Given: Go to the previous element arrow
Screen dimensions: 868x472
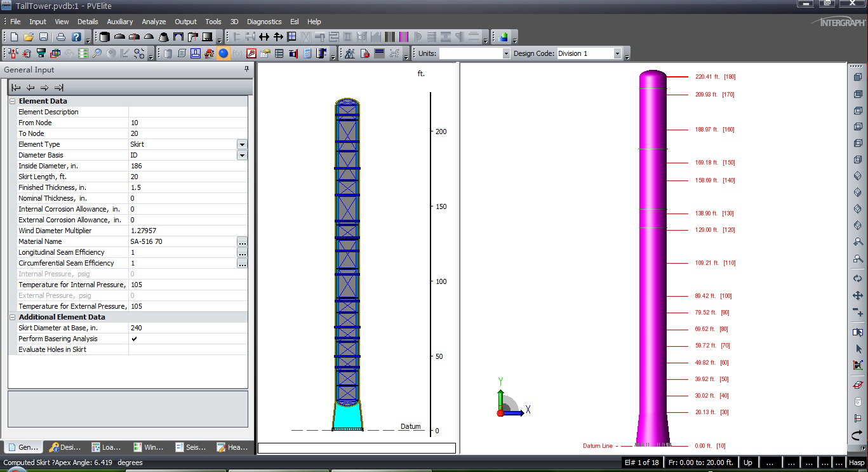Looking at the screenshot, I should [30, 88].
